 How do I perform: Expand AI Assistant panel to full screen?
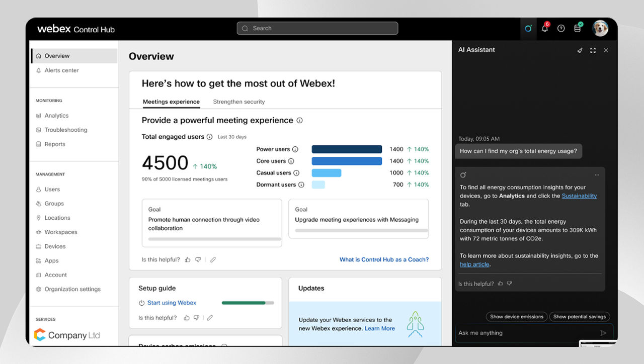click(593, 50)
